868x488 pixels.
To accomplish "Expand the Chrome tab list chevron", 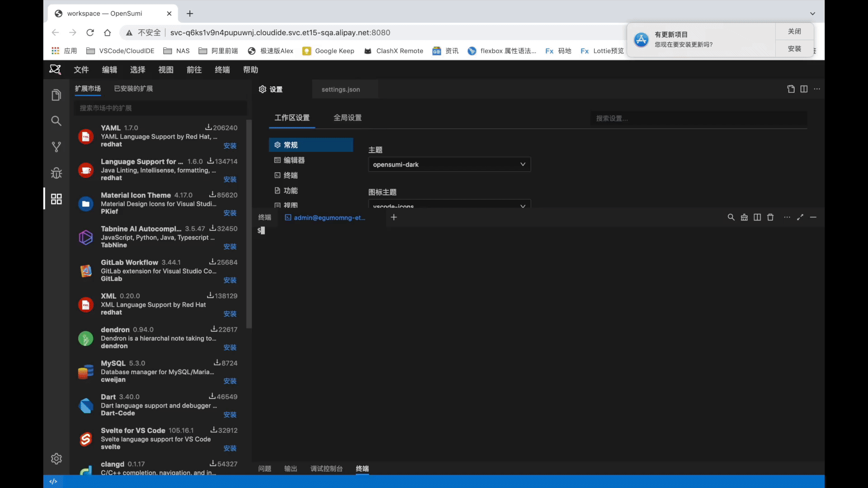I will point(812,14).
